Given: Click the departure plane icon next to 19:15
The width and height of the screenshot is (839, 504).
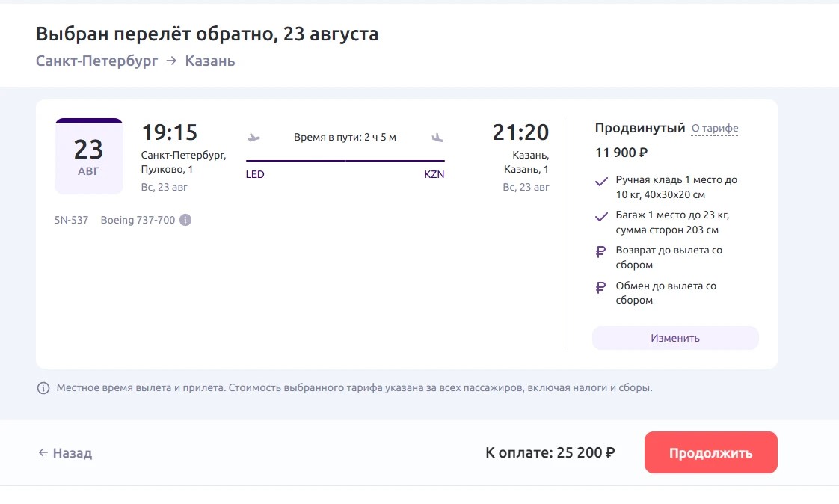Looking at the screenshot, I should point(253,138).
